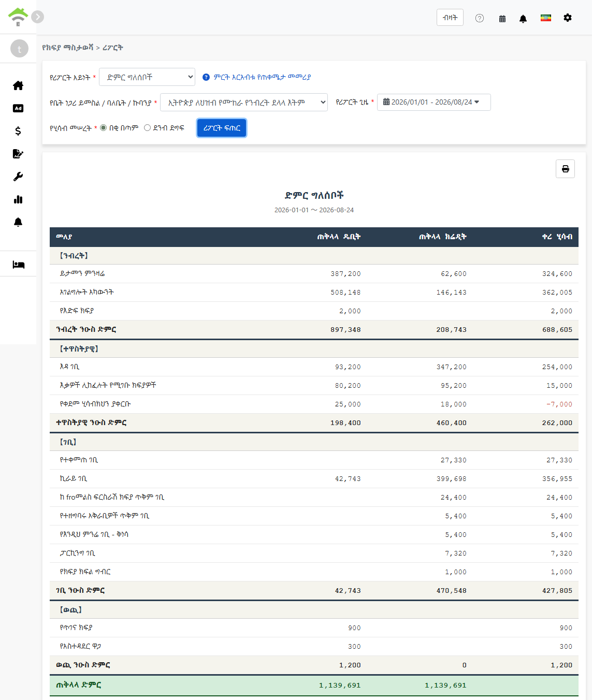Click the ብዘት button in top bar
592x700 pixels.
click(x=450, y=17)
